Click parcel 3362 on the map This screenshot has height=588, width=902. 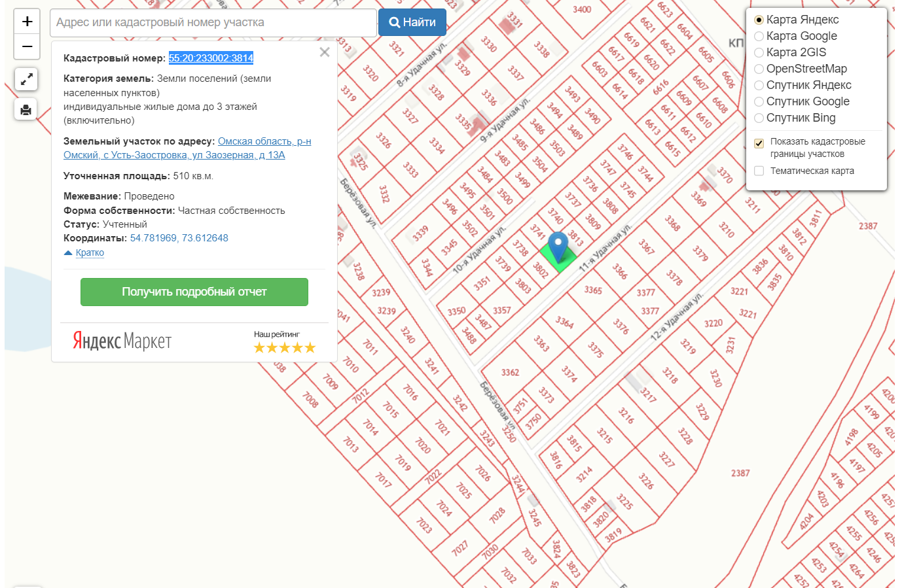[510, 372]
